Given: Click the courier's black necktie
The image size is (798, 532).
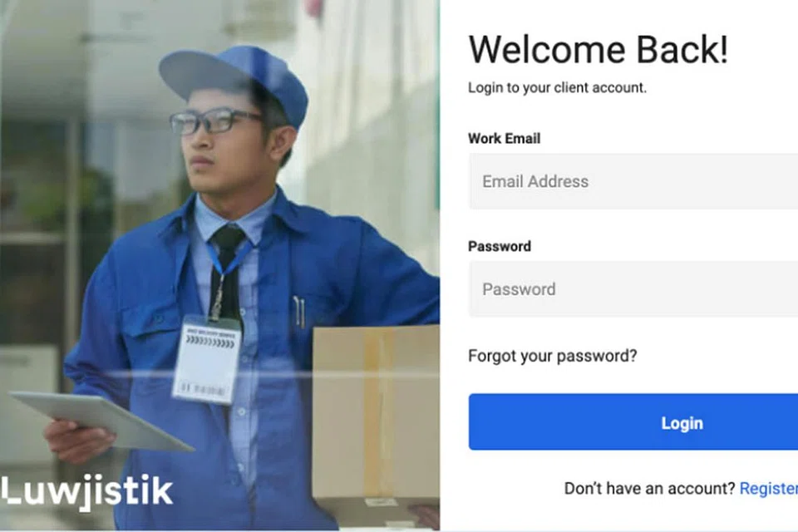Looking at the screenshot, I should pos(226,271).
